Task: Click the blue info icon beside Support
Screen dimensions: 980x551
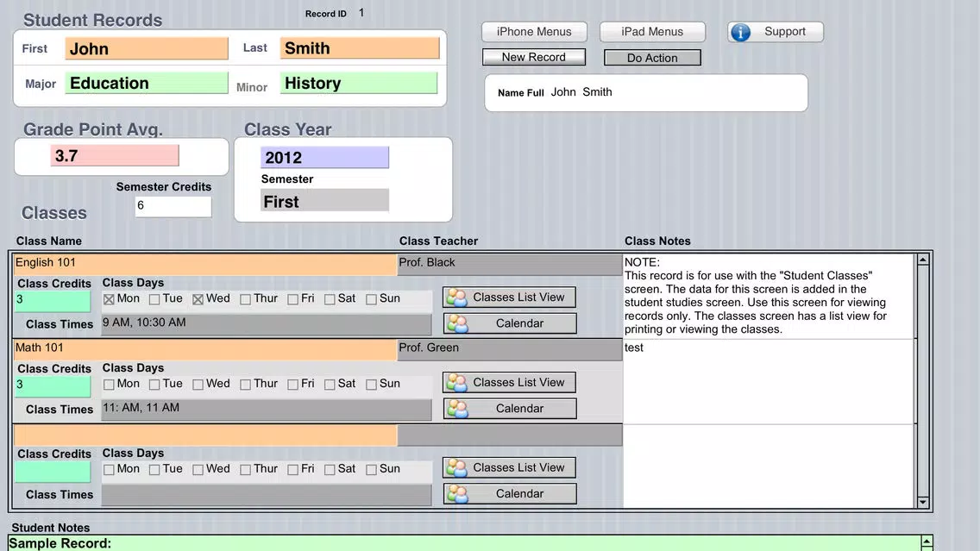Action: coord(741,32)
